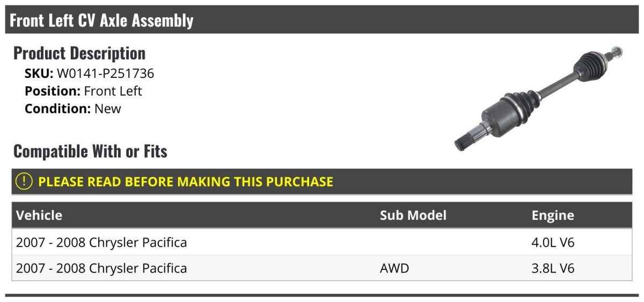This screenshot has width=644, height=302.
Task: Click the SKU number W0141-P251736
Action: (105, 74)
